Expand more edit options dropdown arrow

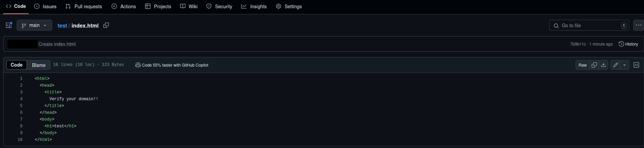624,65
